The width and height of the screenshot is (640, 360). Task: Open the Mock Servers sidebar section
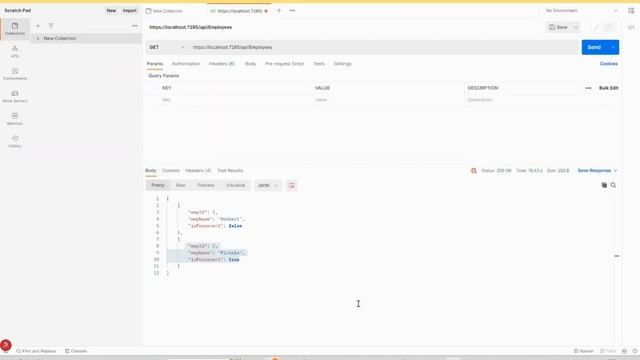click(x=15, y=96)
